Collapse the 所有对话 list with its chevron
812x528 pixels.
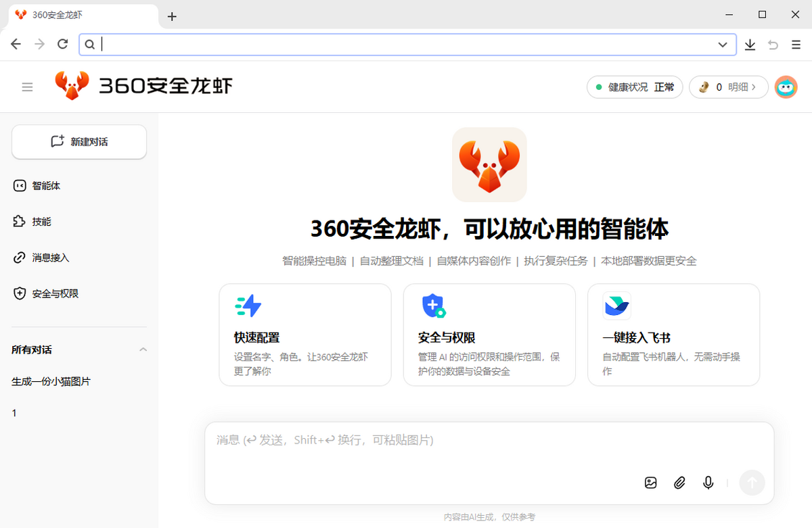pyautogui.click(x=143, y=350)
